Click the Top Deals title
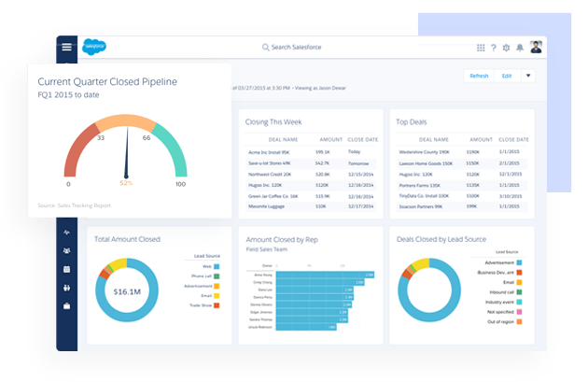 (412, 122)
